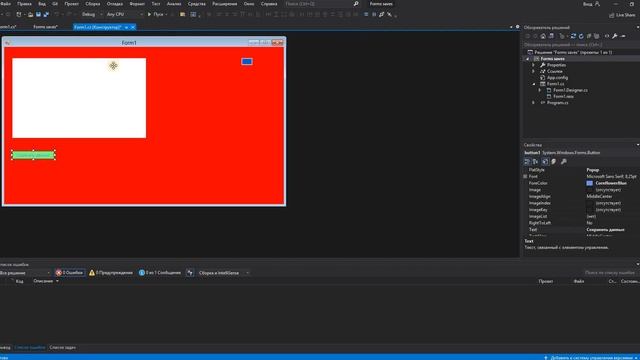Click the Home icon in Solution Explorer toolbar
This screenshot has height=360, width=640.
point(543,36)
